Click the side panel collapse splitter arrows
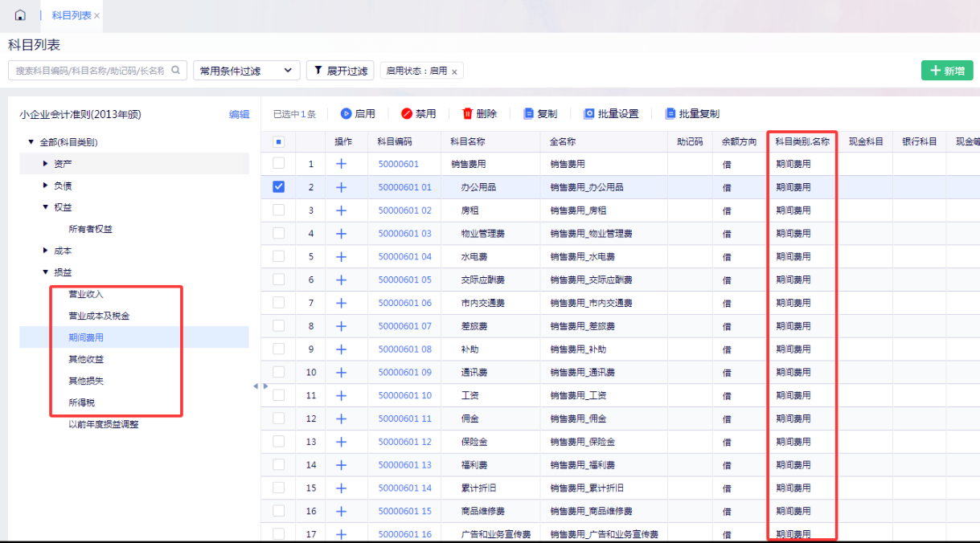The height and width of the screenshot is (543, 980). click(260, 386)
